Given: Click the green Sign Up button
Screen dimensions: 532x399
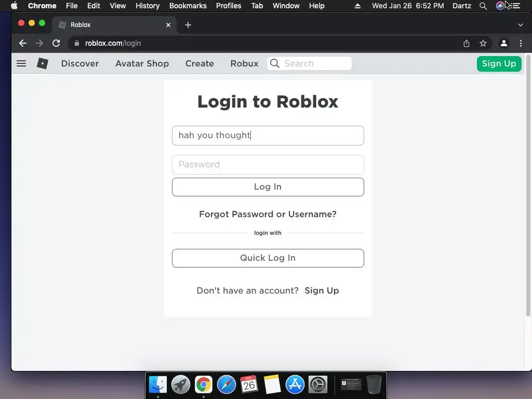Looking at the screenshot, I should tap(499, 64).
